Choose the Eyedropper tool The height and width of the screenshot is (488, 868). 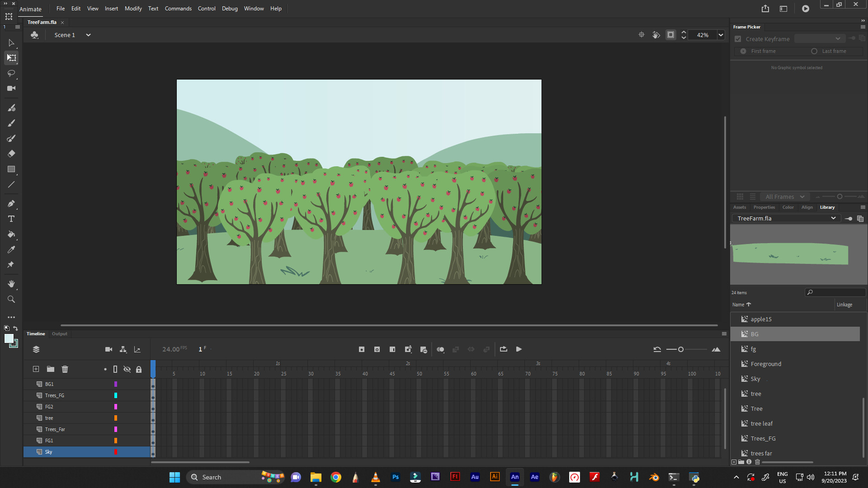pyautogui.click(x=11, y=249)
